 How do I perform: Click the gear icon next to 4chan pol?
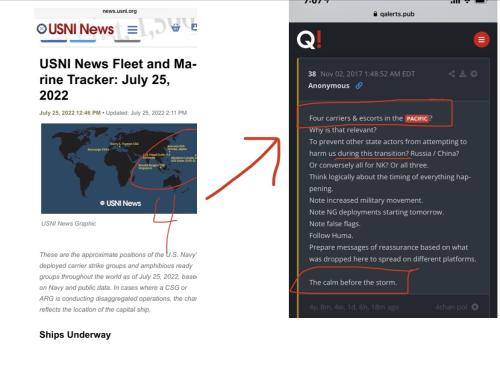475,307
